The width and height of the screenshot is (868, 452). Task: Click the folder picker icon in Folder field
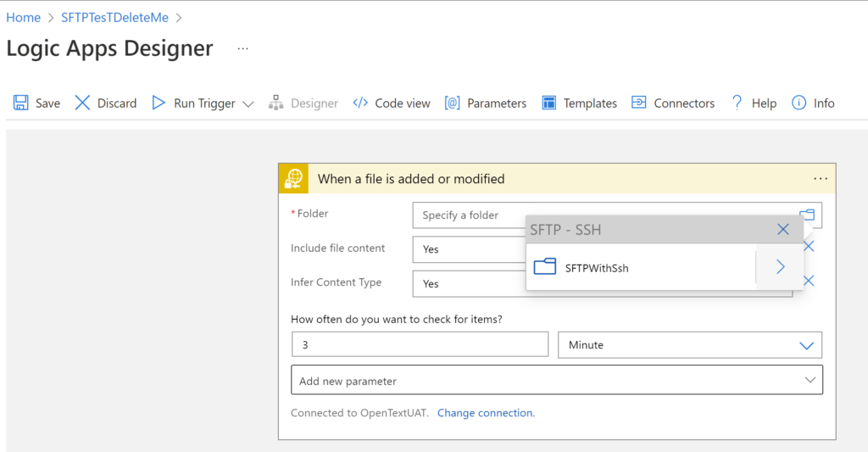pyautogui.click(x=807, y=215)
